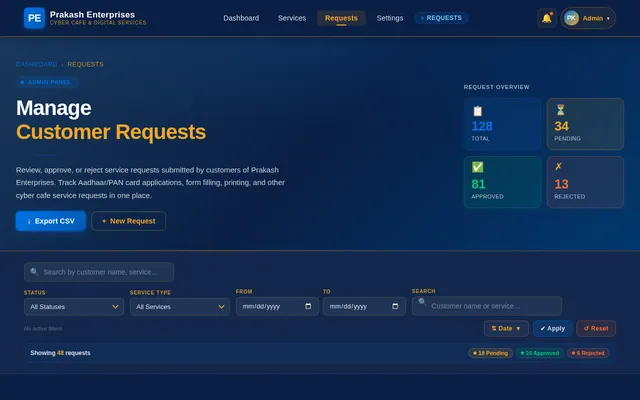Screen dimensions: 640x400
Task: Reset the filters
Action: (596, 329)
